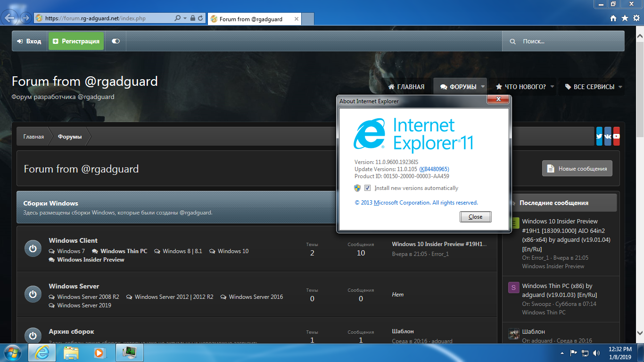This screenshot has height=362, width=644.
Task: Open the KB4480965 update link
Action: 434,169
